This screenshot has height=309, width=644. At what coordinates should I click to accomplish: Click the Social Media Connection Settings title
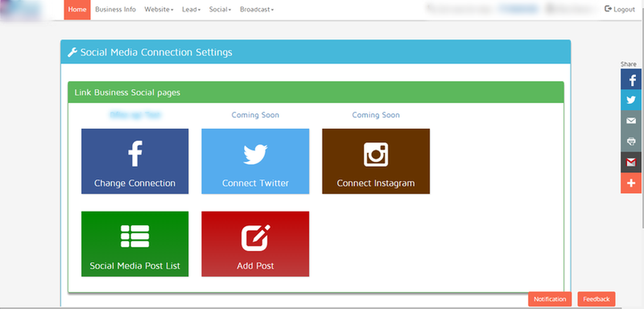point(156,52)
